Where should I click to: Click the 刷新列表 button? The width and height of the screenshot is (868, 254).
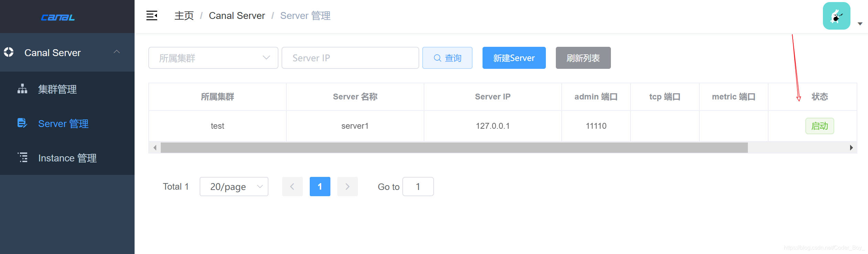(x=583, y=58)
